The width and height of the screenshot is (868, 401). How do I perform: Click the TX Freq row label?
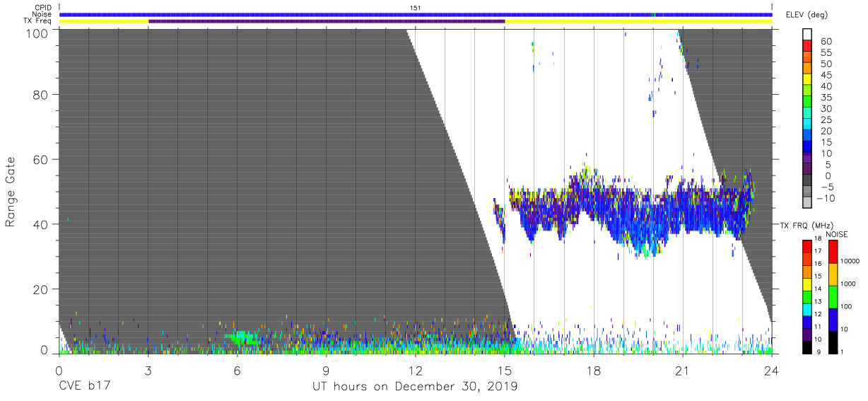(38, 21)
